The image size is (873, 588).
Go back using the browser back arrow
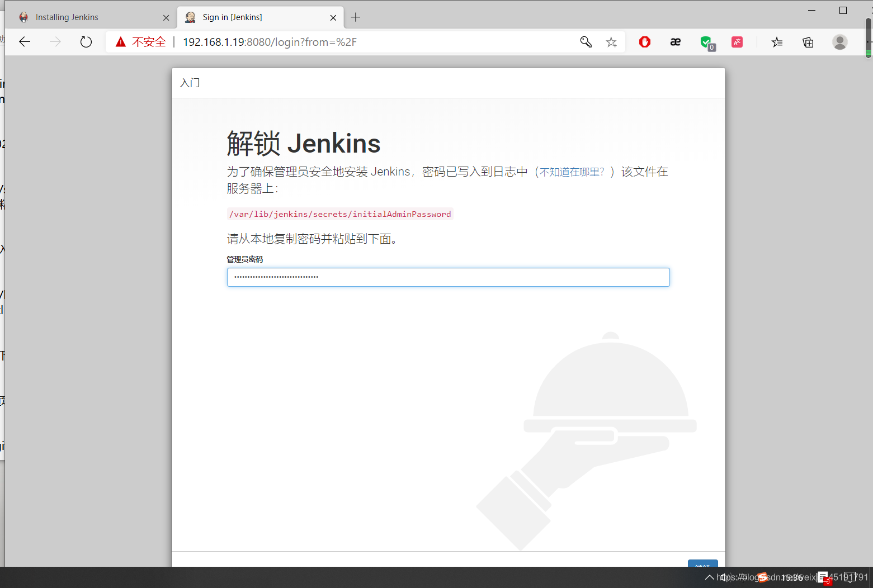[x=25, y=42]
